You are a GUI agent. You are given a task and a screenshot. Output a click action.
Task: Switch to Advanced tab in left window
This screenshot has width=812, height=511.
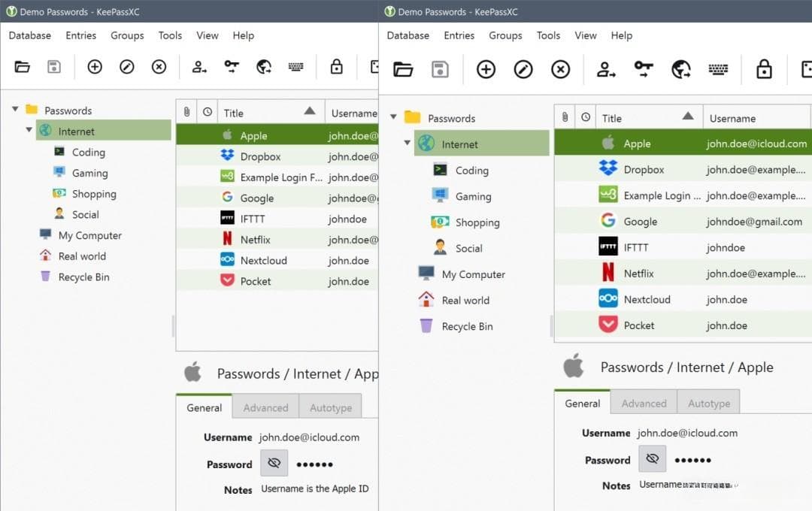(x=265, y=407)
